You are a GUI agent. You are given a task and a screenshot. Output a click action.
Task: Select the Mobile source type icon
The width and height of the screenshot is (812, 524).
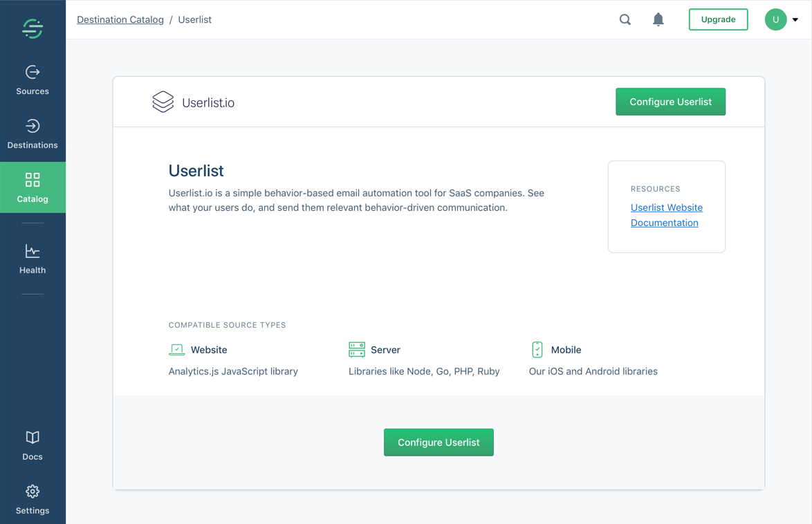537,350
